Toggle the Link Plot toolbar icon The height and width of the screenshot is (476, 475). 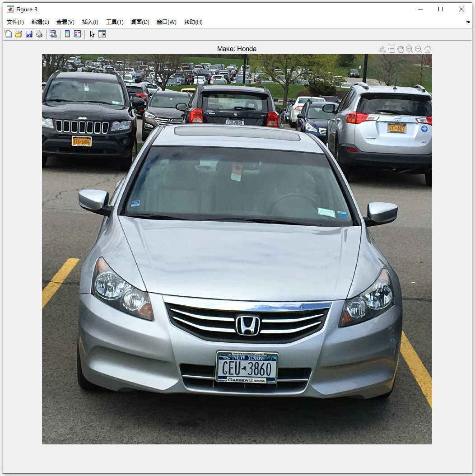point(53,34)
